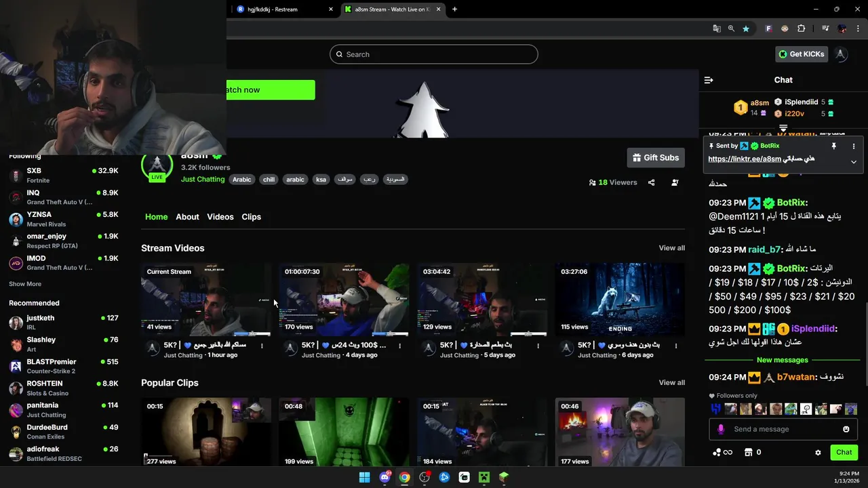The height and width of the screenshot is (488, 868).
Task: Open INQ channel in Following list
Action: click(64, 197)
